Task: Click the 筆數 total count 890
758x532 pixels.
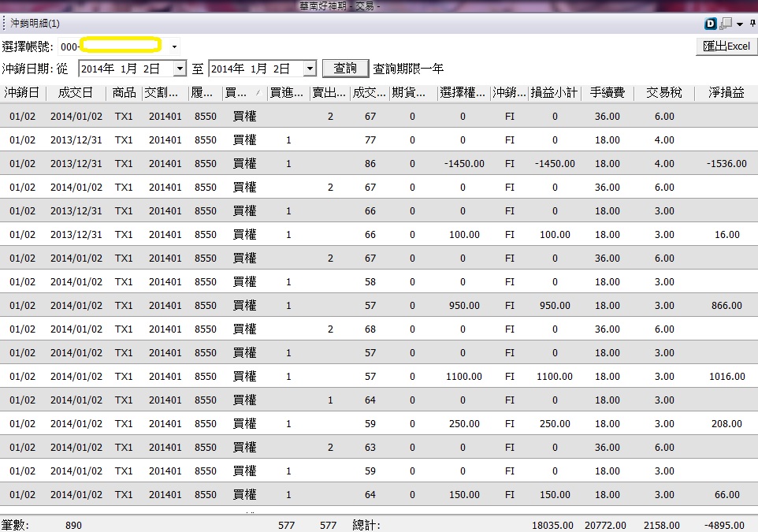Action: click(73, 525)
